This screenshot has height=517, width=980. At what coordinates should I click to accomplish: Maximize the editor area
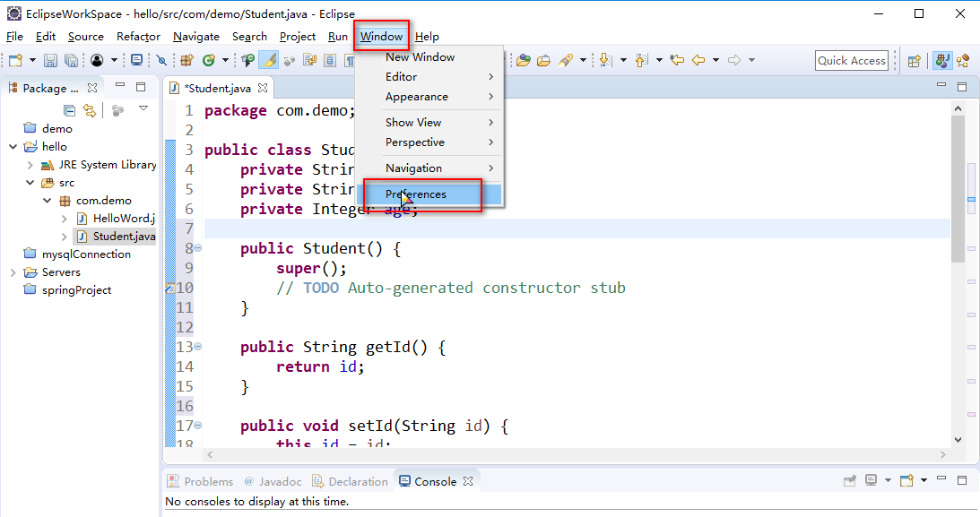click(962, 87)
